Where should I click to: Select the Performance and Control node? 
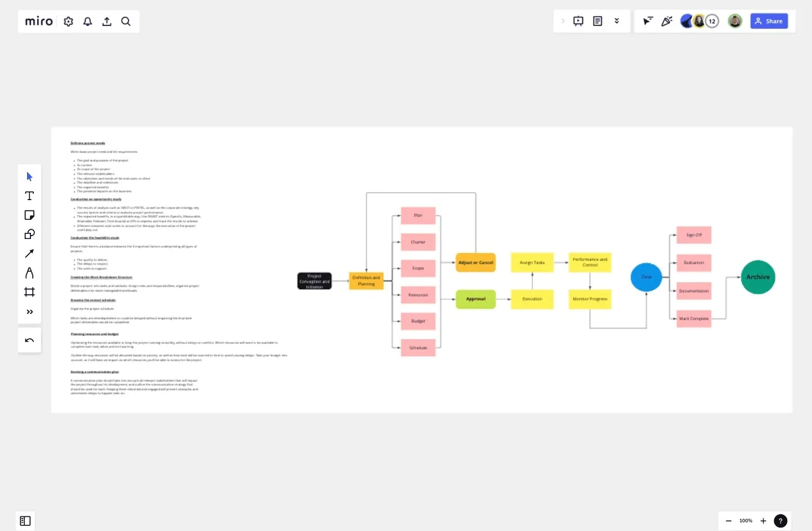pos(590,262)
